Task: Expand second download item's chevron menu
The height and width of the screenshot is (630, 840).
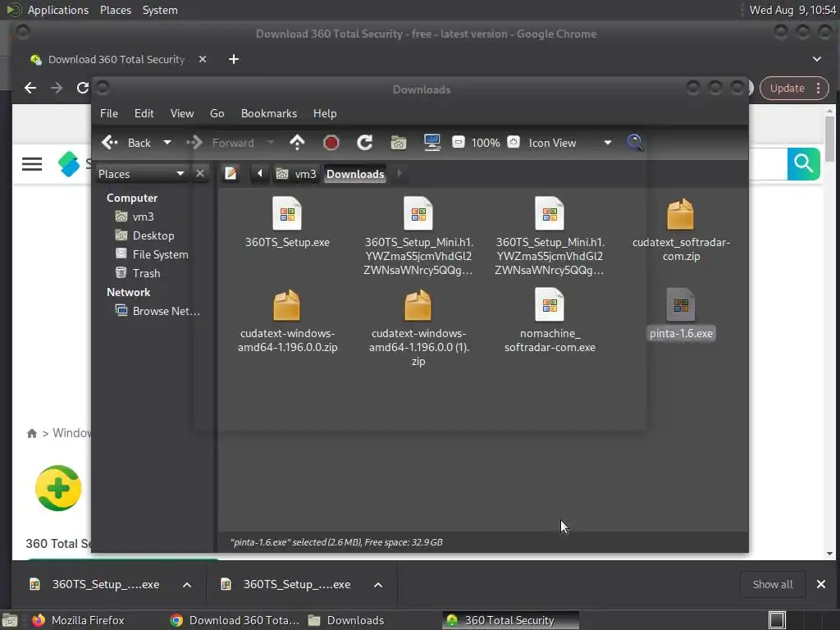Action: pyautogui.click(x=378, y=585)
